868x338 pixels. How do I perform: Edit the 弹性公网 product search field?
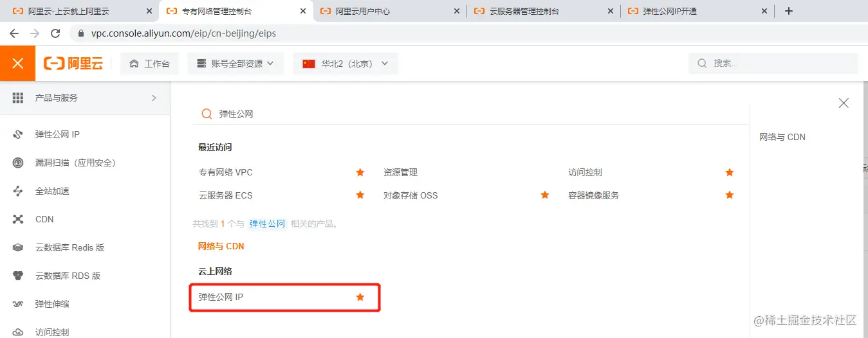pyautogui.click(x=470, y=114)
